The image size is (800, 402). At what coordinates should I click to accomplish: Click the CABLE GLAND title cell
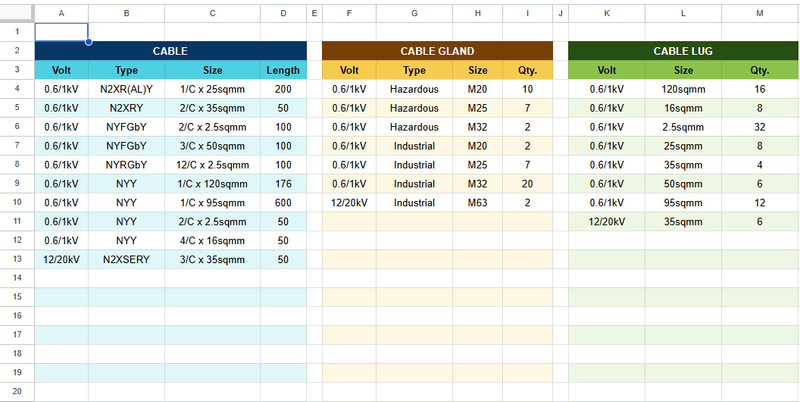click(x=437, y=51)
